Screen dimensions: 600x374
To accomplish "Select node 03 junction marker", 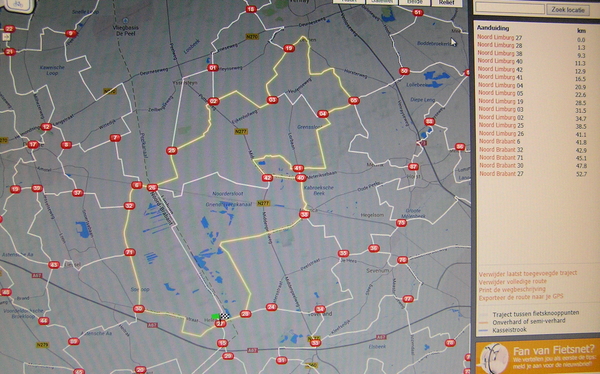I will 272,100.
